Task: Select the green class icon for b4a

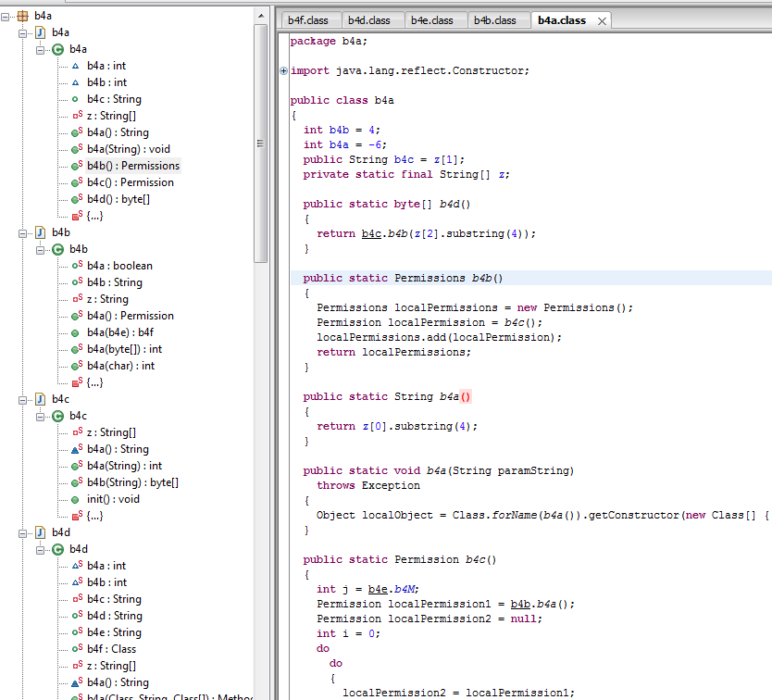Action: (56, 49)
